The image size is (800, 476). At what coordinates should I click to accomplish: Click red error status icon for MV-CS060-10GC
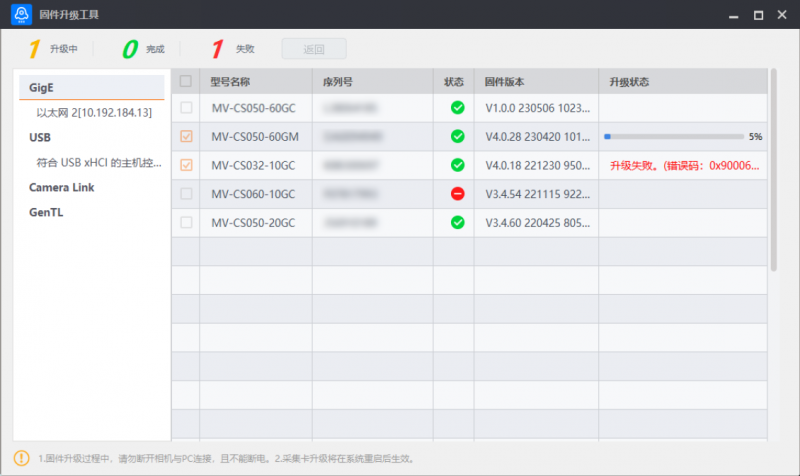click(457, 193)
